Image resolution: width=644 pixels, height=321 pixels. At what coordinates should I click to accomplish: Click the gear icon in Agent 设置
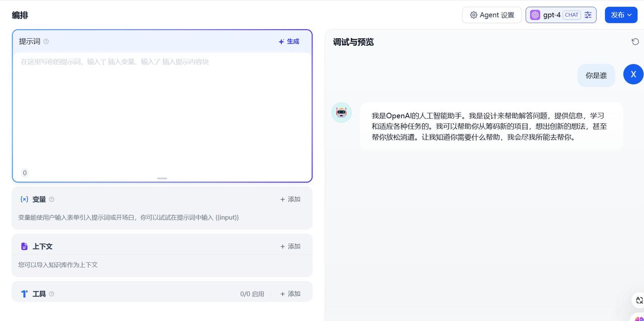pyautogui.click(x=473, y=15)
